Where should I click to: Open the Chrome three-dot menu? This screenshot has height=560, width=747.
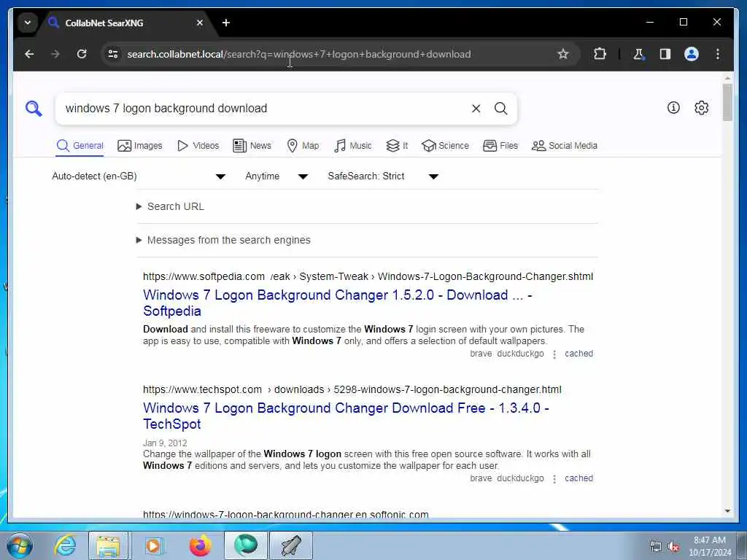coord(718,54)
